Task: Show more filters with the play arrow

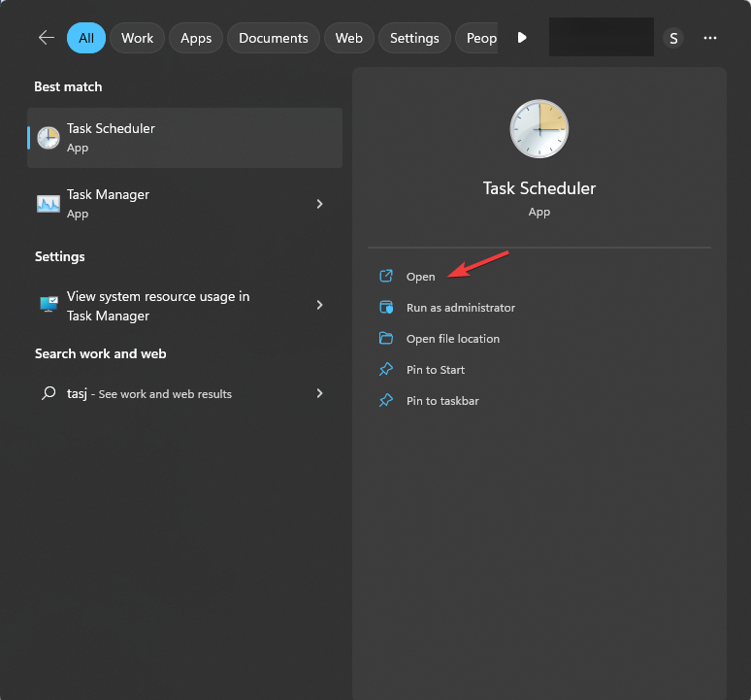Action: pos(522,37)
